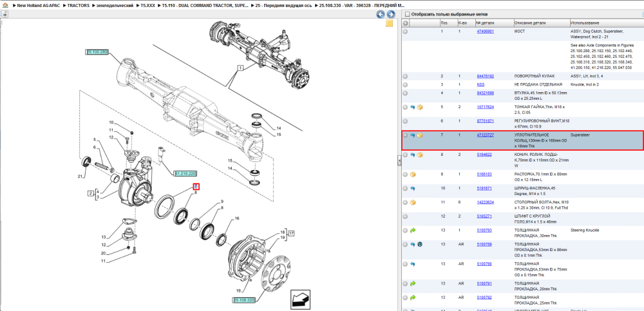
Task: Select callout 21 in the diagram
Action: (81, 176)
